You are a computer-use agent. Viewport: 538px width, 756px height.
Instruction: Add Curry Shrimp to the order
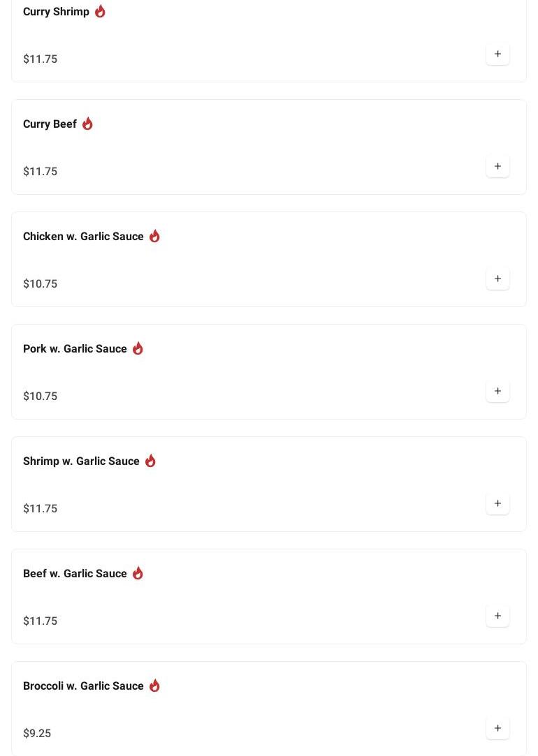pyautogui.click(x=497, y=54)
